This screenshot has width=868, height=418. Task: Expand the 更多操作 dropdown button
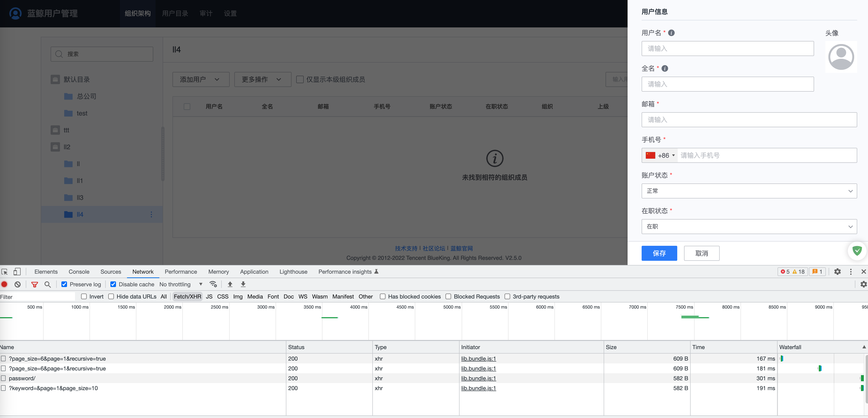tap(262, 79)
